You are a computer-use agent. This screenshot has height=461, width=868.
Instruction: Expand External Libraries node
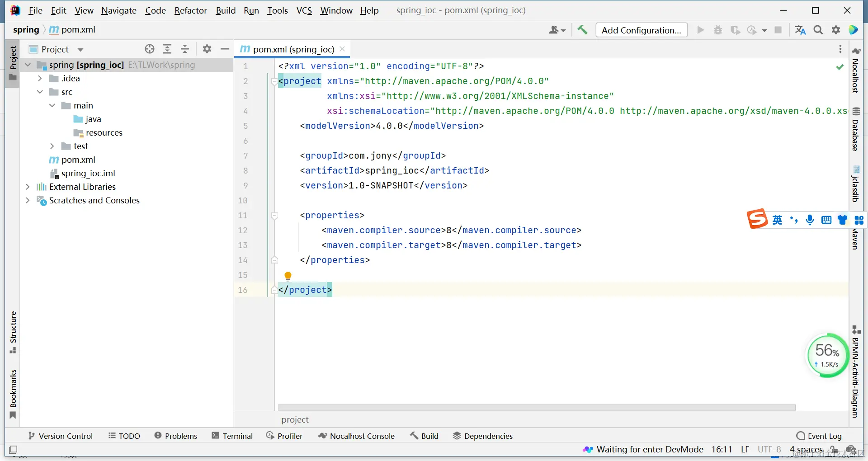click(28, 187)
